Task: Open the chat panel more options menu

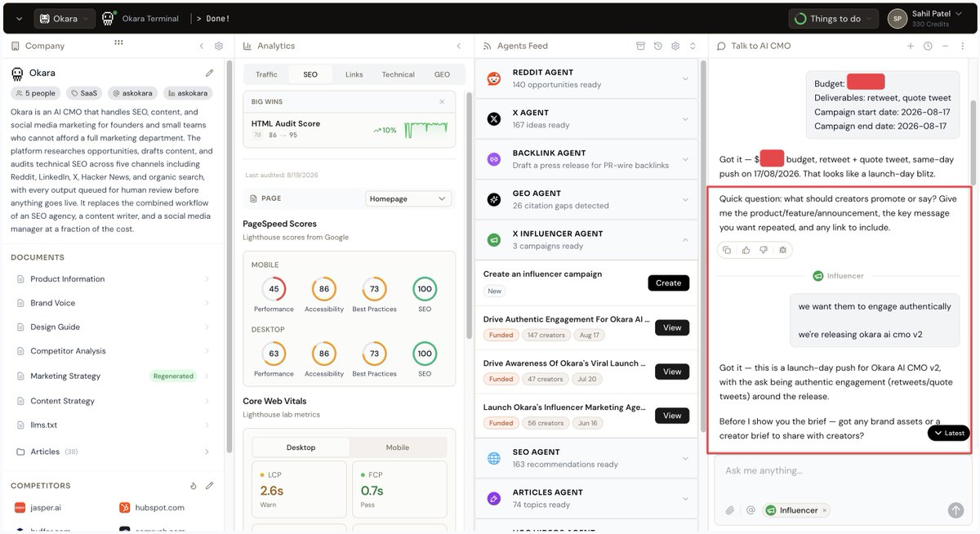Action: (x=961, y=47)
